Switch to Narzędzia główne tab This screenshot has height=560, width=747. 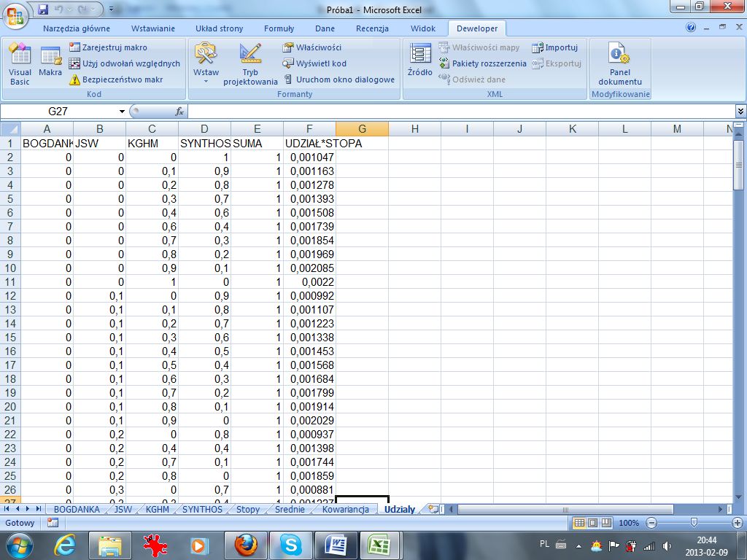click(76, 28)
